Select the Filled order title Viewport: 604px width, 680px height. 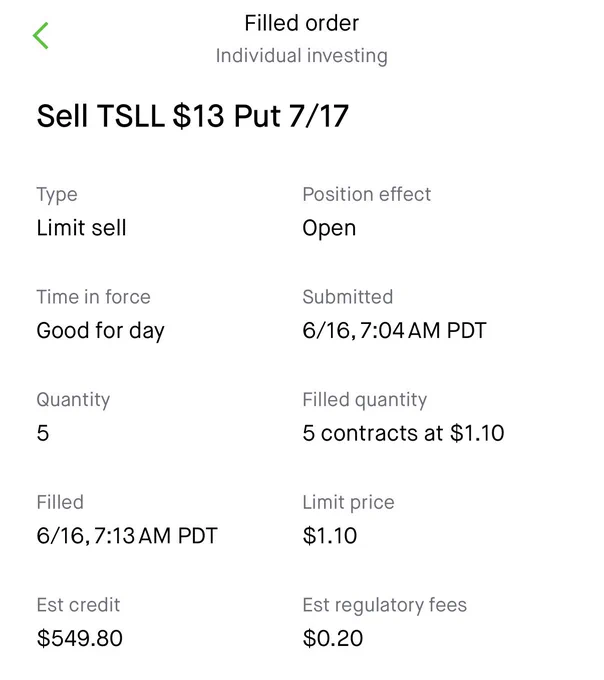(x=302, y=23)
